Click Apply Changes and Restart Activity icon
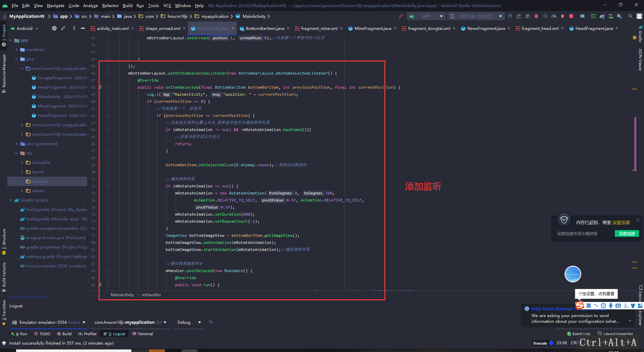 519,16
